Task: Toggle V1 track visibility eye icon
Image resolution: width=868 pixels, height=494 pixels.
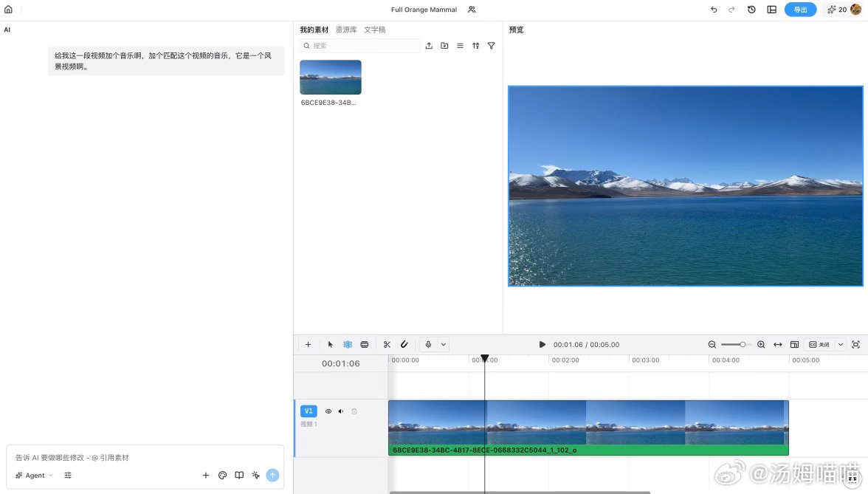Action: 328,411
